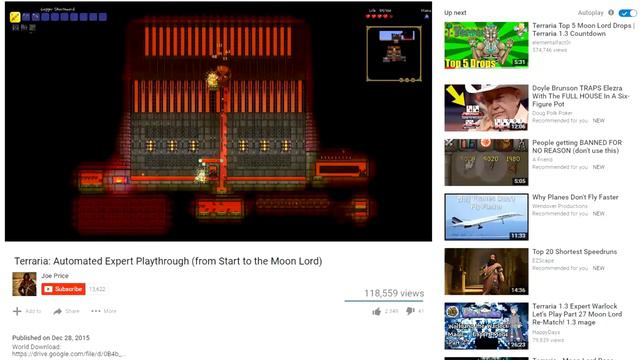Open People getting BANNED video thumbnail
Screen dimensions: 640x360
pyautogui.click(x=486, y=162)
